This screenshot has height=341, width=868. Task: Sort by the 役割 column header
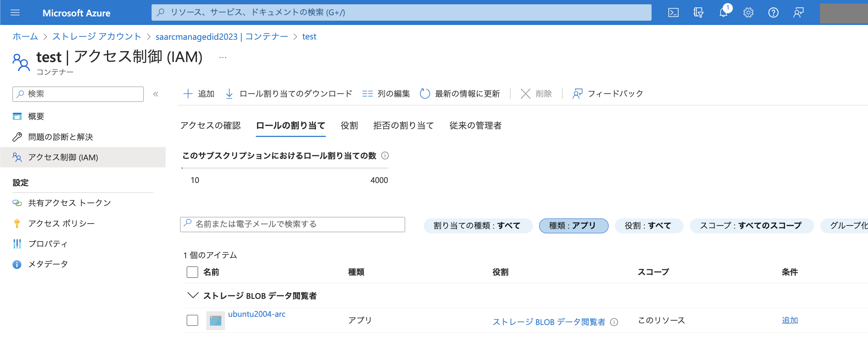[x=500, y=272]
